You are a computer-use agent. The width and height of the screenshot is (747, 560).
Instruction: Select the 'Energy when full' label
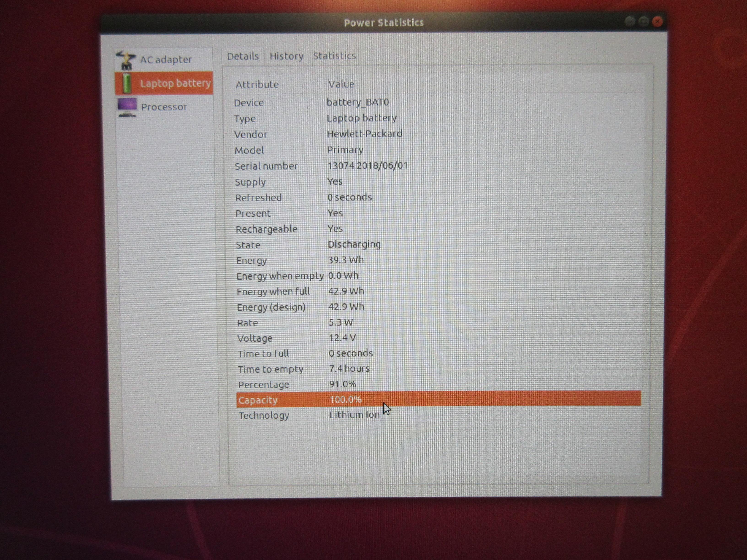click(273, 292)
